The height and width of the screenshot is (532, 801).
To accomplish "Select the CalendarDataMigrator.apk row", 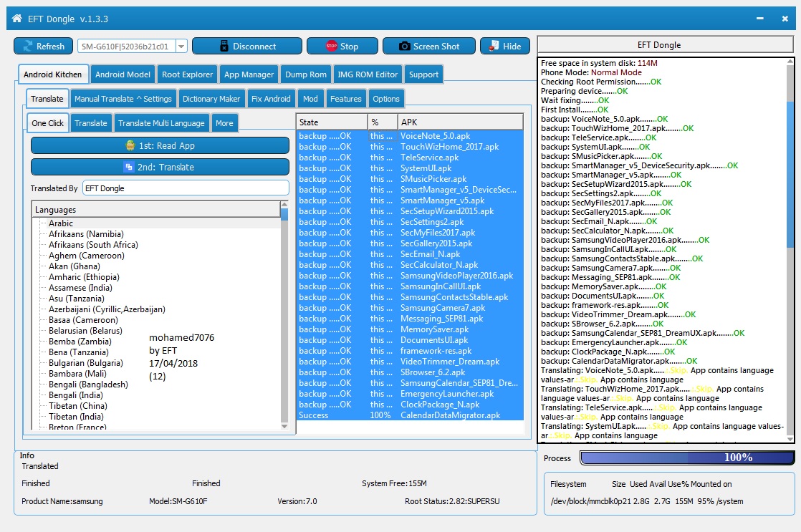I will [410, 415].
